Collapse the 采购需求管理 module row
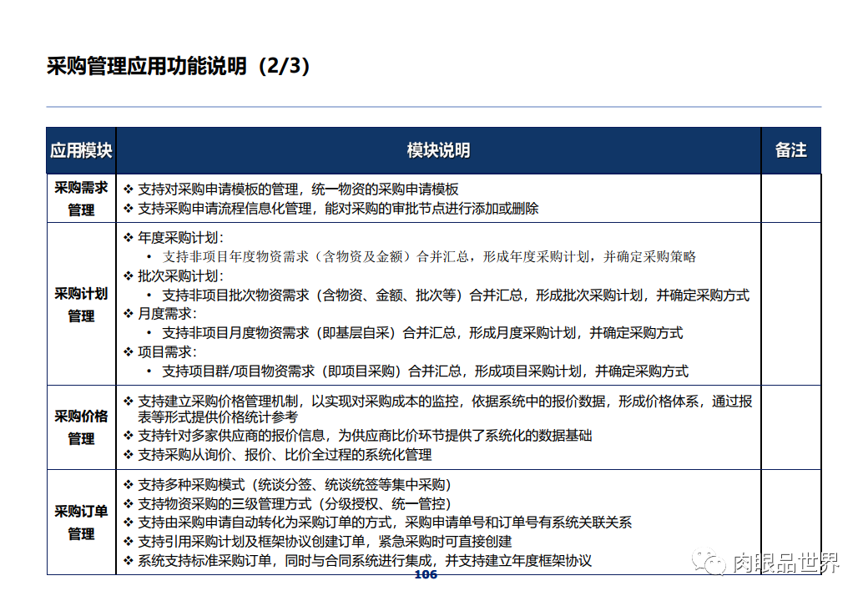 click(81, 199)
